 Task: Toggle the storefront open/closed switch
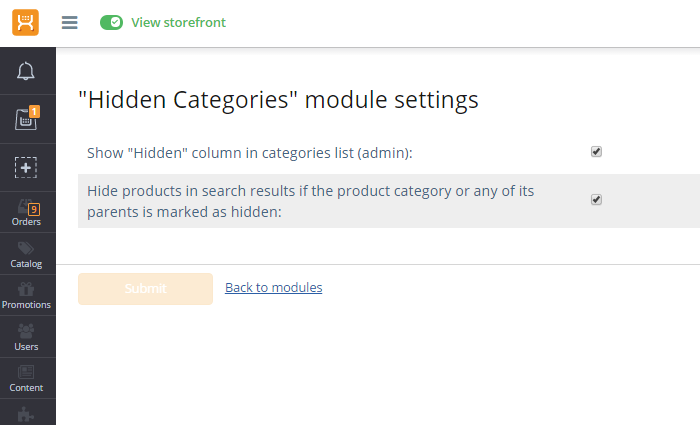(x=111, y=22)
